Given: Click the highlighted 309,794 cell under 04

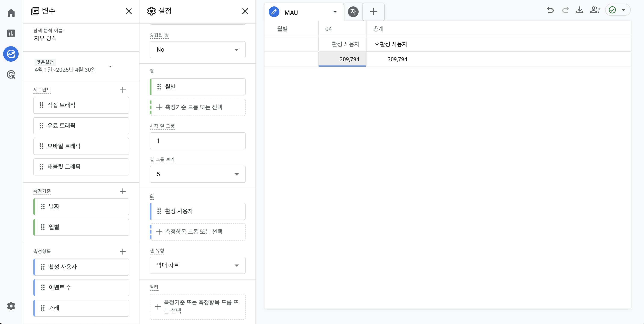Looking at the screenshot, I should click(342, 59).
